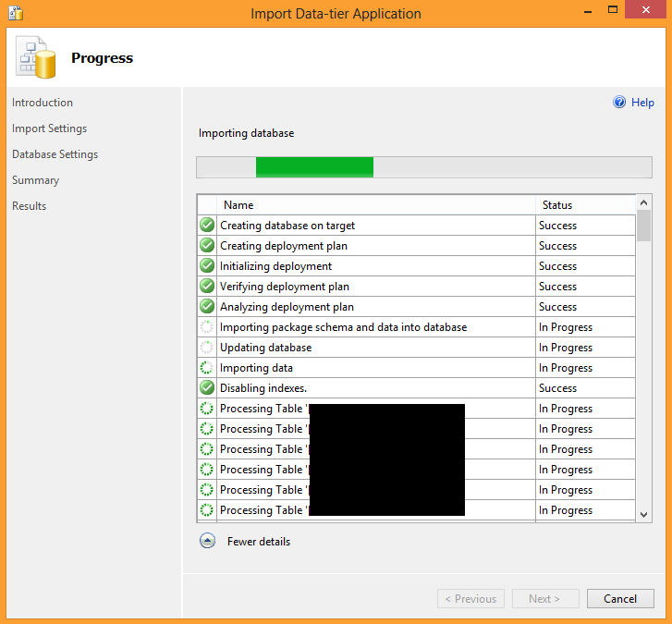Click green check next to Creating deployment plan
Viewport: 672px width, 624px height.
coord(207,246)
